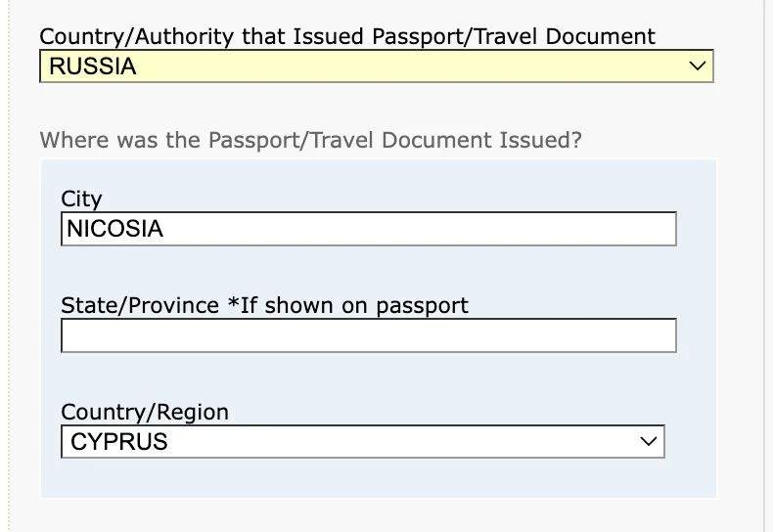This screenshot has height=532, width=773.
Task: Click the "Country/Authority that Issued Passport/Travel Document" label
Action: [x=347, y=37]
